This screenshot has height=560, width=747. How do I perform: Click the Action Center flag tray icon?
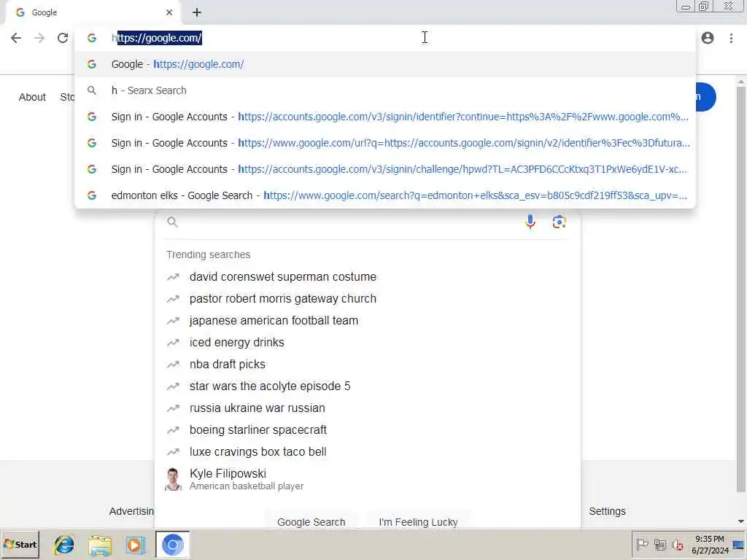(x=642, y=544)
